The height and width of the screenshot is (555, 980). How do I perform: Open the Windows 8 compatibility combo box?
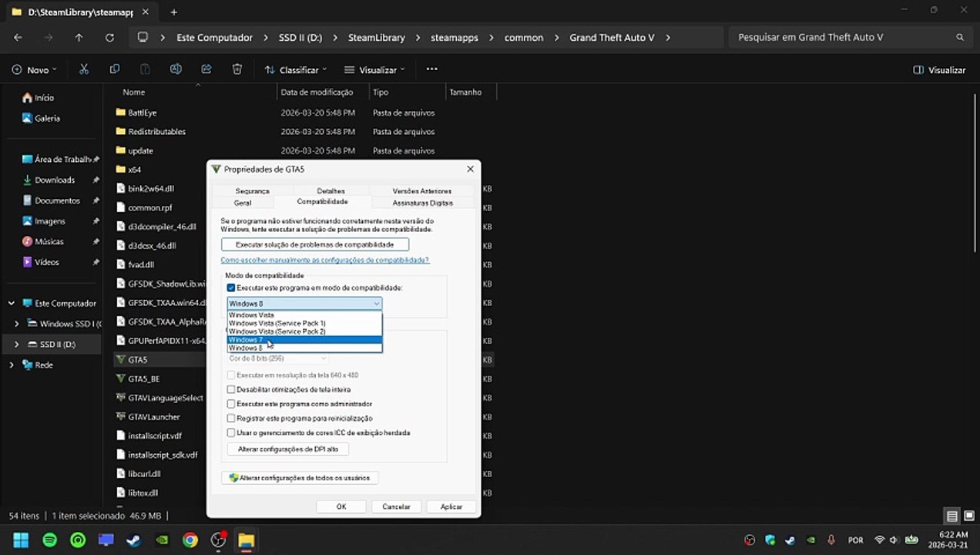click(x=304, y=304)
